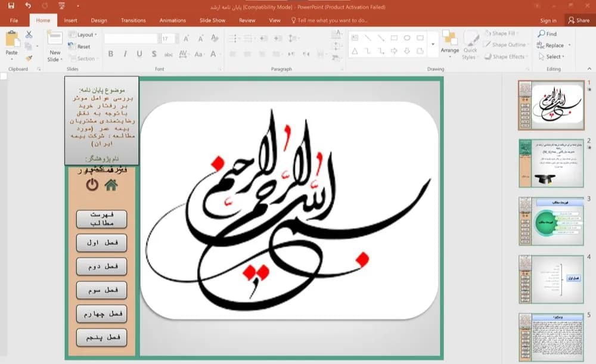Clear all text formatting
This screenshot has width=596, height=364.
pyautogui.click(x=215, y=38)
